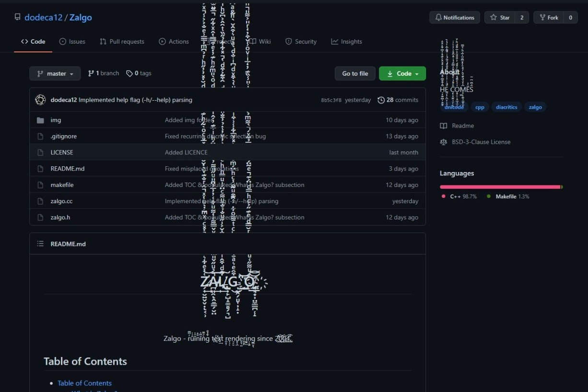Screen dimensions: 588x392
Task: Open the zalgo.h file
Action: 60,218
